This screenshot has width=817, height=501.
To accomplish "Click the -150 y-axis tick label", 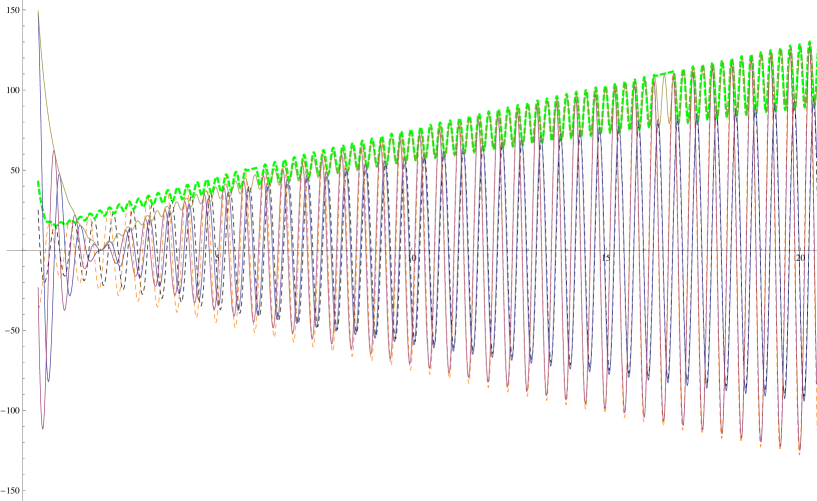I will (x=9, y=491).
